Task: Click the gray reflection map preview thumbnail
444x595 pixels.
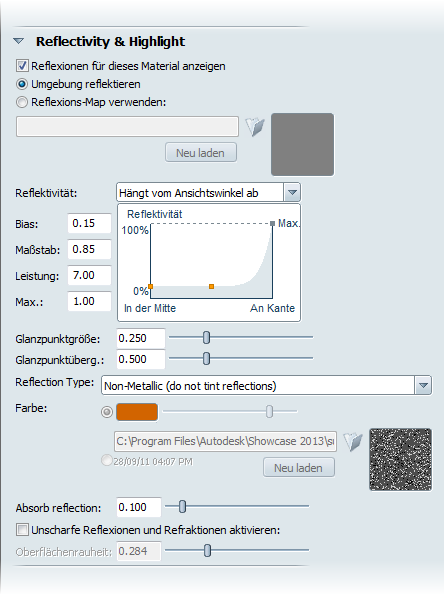Action: click(x=302, y=144)
